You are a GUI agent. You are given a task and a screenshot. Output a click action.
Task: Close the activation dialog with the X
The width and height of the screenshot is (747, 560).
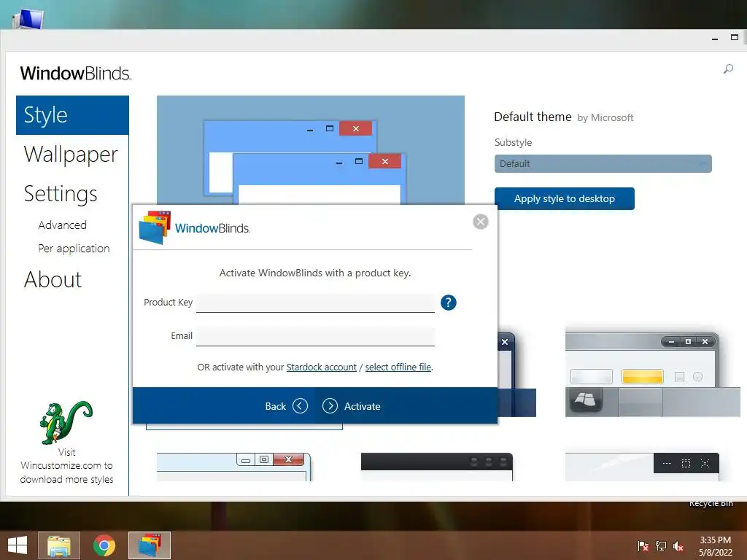click(x=480, y=222)
